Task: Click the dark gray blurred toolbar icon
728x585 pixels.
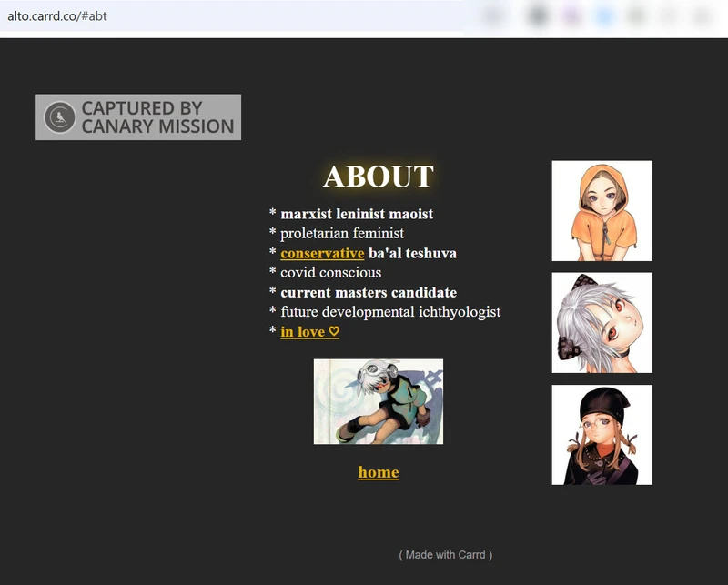Action: (x=537, y=15)
